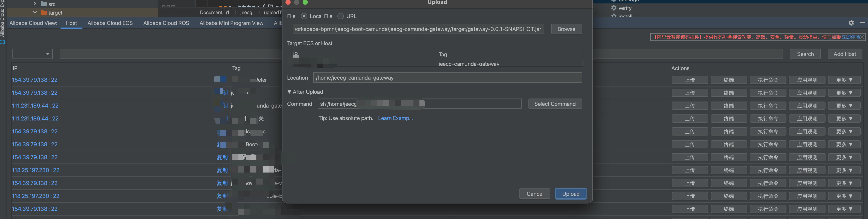868x219 pixels.
Task: Select the verify Maven lifecycle item
Action: (625, 8)
